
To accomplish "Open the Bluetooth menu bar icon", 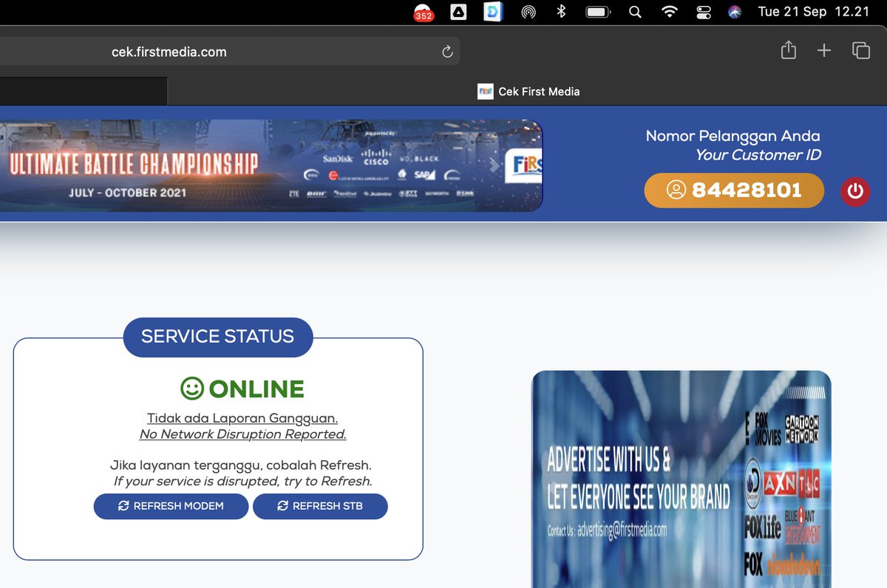I will pyautogui.click(x=561, y=11).
